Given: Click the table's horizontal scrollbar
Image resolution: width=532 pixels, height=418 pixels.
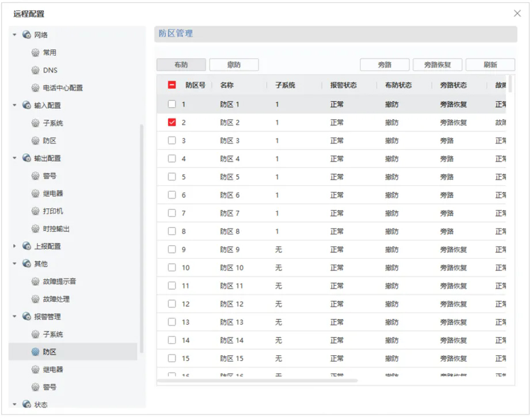Looking at the screenshot, I should 259,381.
